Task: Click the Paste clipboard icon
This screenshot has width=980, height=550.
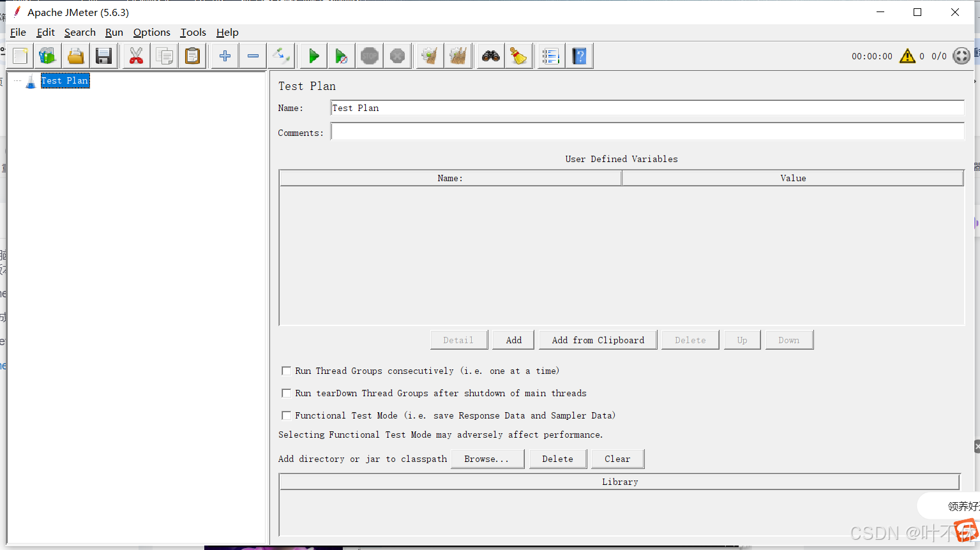Action: [192, 56]
